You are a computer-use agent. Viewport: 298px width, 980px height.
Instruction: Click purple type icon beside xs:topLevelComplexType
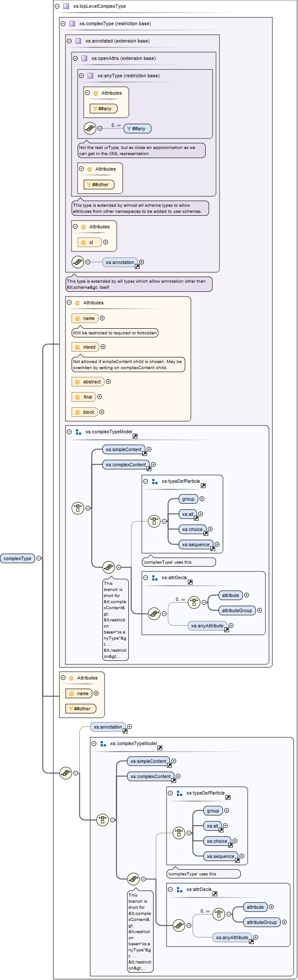(66, 6)
